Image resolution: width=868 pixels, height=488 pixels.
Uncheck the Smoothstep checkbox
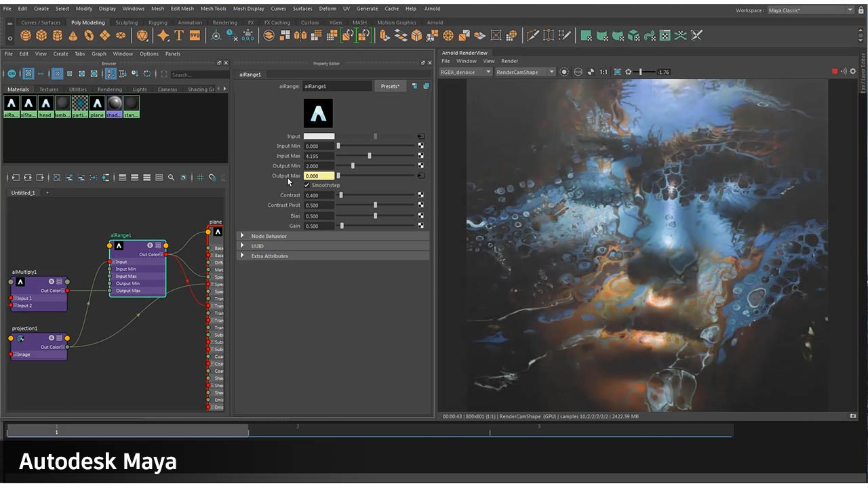[307, 185]
